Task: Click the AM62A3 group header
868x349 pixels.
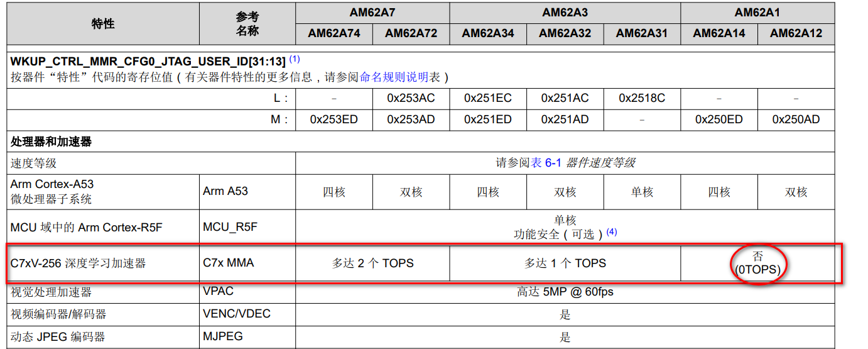Action: click(565, 13)
